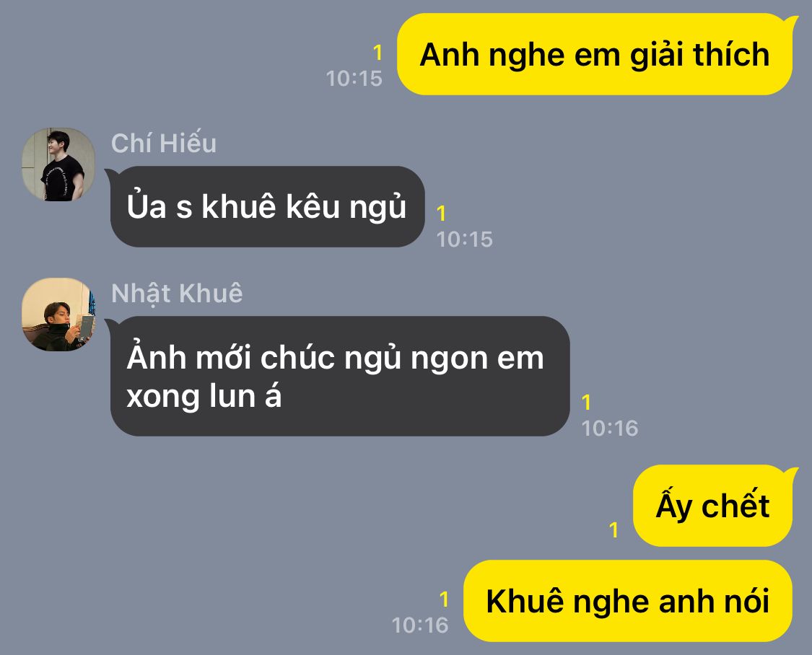The image size is (812, 655).
Task: Tap unread count beside 'Anh nghe em giải thích'
Action: click(x=378, y=52)
